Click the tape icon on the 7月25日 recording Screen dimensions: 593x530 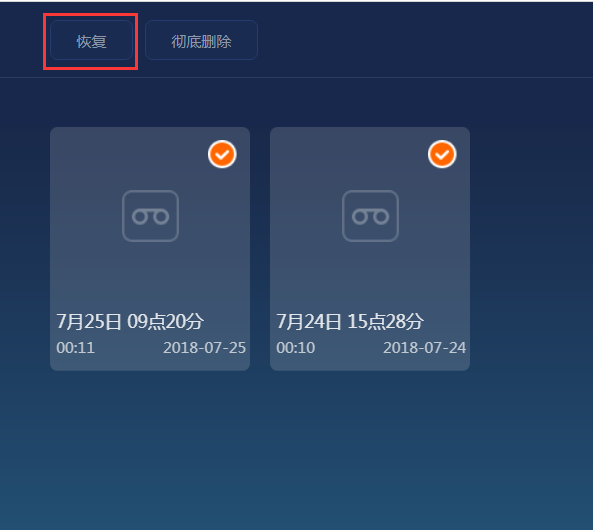[x=150, y=216]
